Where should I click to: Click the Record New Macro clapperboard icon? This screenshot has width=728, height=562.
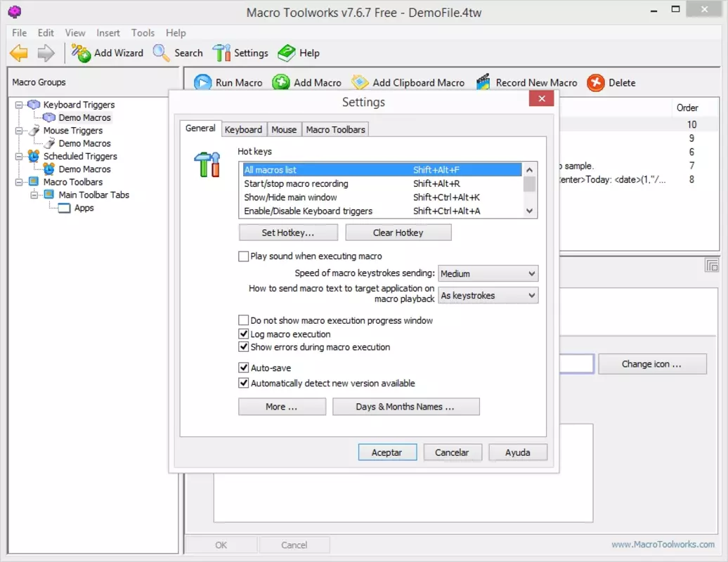point(483,83)
